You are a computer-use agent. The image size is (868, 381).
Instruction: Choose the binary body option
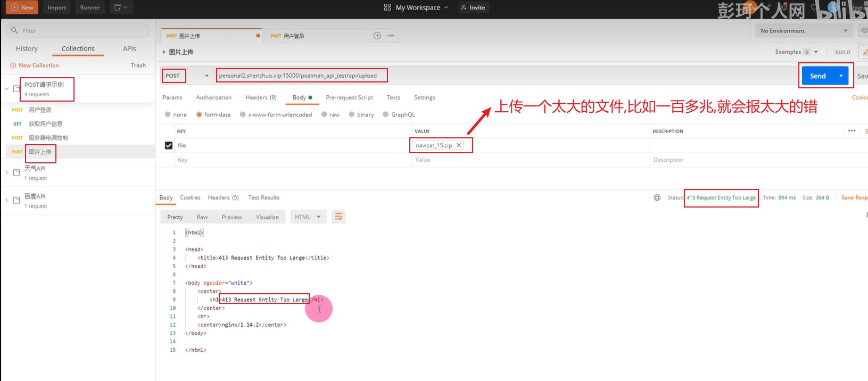point(352,114)
